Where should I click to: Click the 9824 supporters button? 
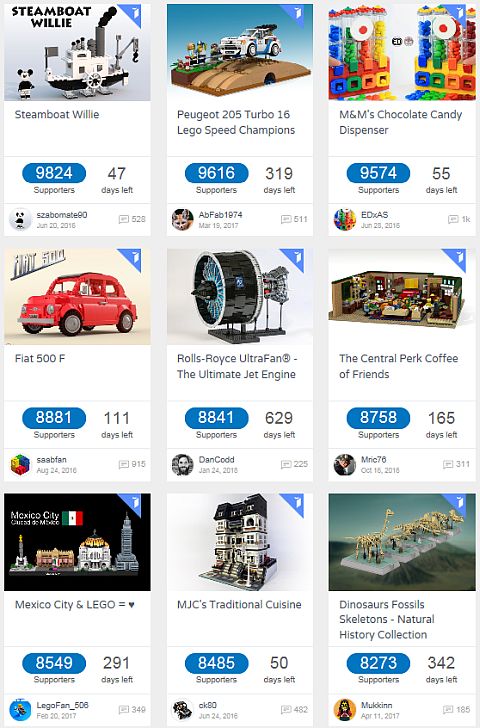point(54,173)
